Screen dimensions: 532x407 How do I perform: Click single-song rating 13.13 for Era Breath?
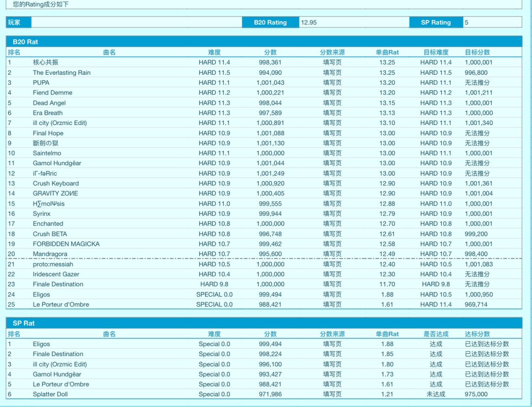387,113
